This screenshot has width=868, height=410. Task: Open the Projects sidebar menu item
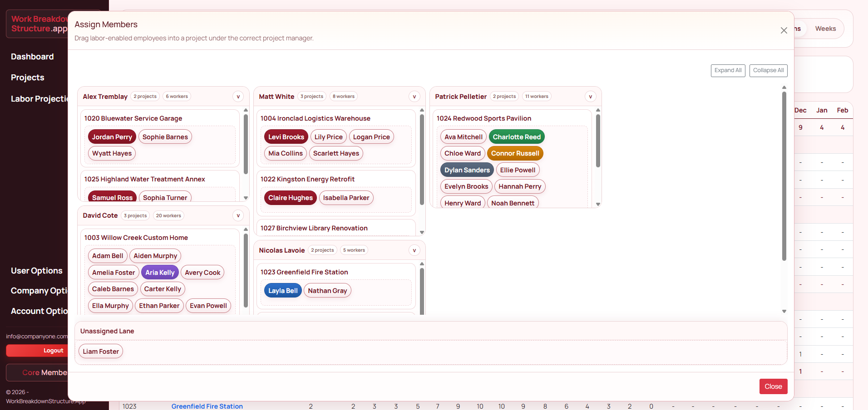(28, 78)
